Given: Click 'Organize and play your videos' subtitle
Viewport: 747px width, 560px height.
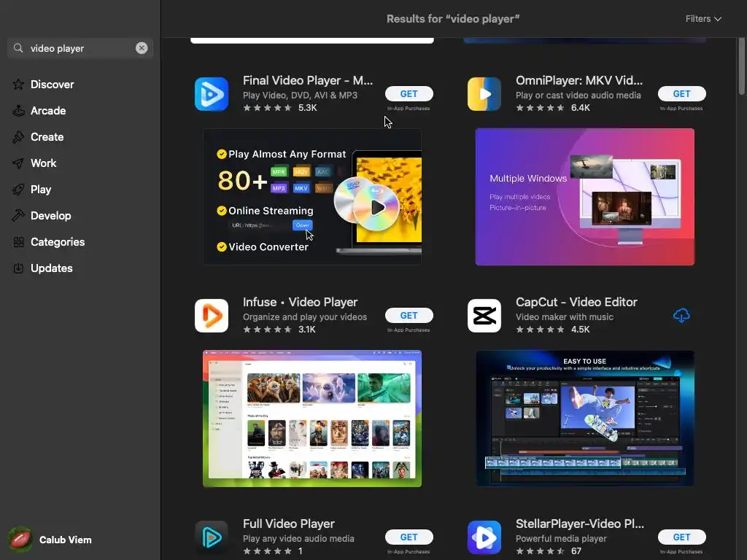Looking at the screenshot, I should click(x=305, y=316).
